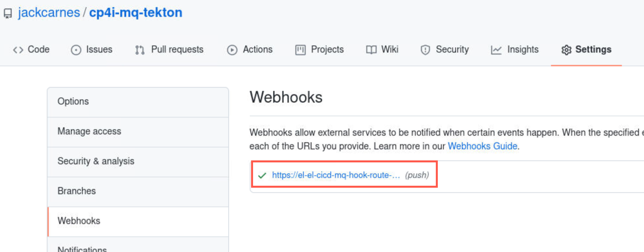Open the Code tab
The width and height of the screenshot is (644, 252).
pyautogui.click(x=31, y=49)
